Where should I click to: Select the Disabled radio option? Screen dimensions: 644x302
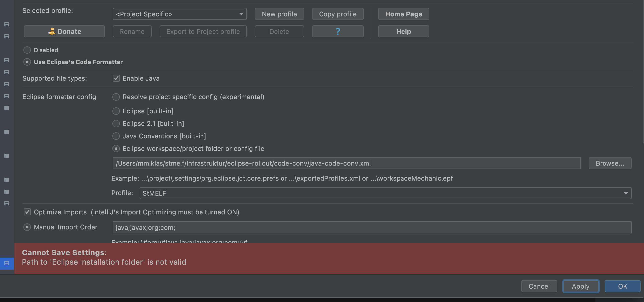[27, 50]
